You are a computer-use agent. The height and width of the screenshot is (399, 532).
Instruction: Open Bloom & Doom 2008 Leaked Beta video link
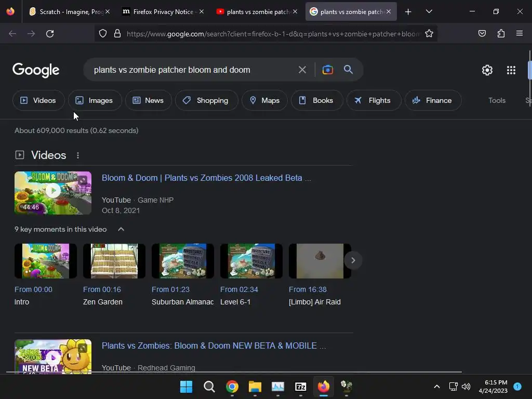point(206,178)
